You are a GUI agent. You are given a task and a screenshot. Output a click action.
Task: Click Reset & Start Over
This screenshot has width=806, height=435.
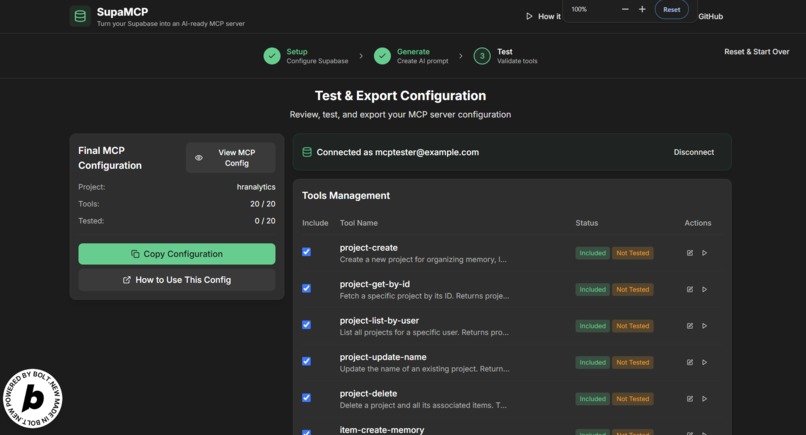click(757, 52)
